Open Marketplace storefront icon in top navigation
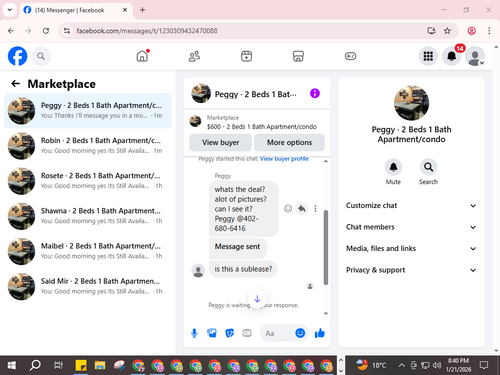The width and height of the screenshot is (500, 375). 298,56
